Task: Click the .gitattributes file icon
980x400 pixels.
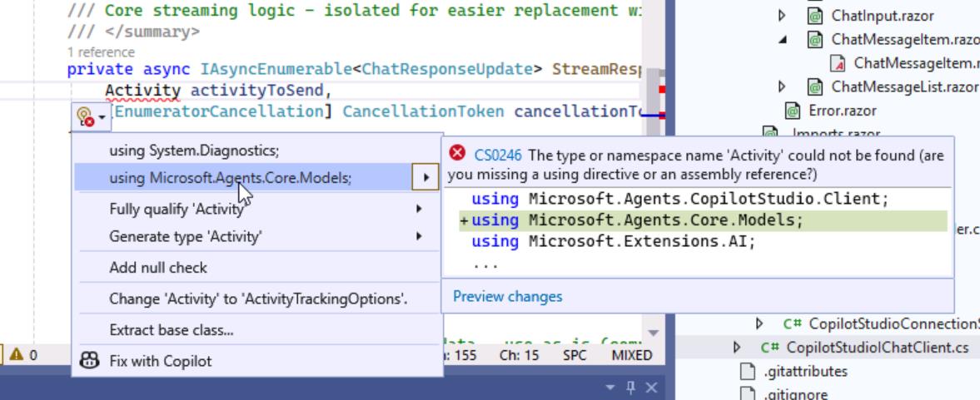Action: [749, 372]
